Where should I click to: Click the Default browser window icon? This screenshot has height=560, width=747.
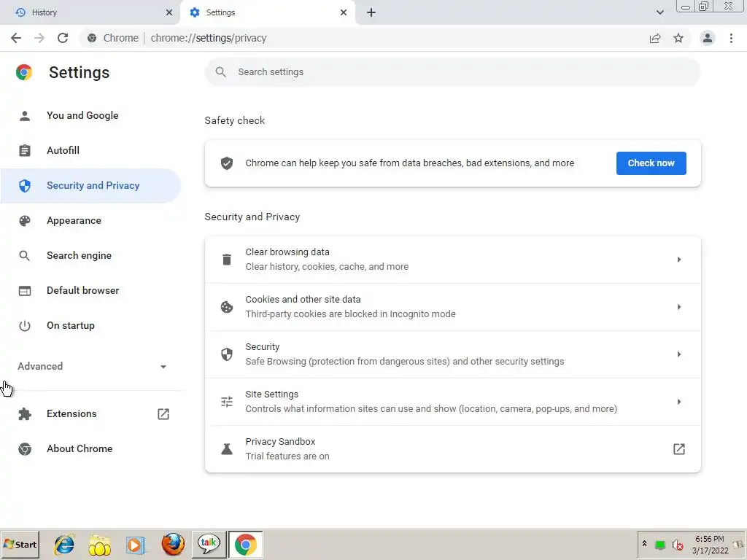click(25, 290)
